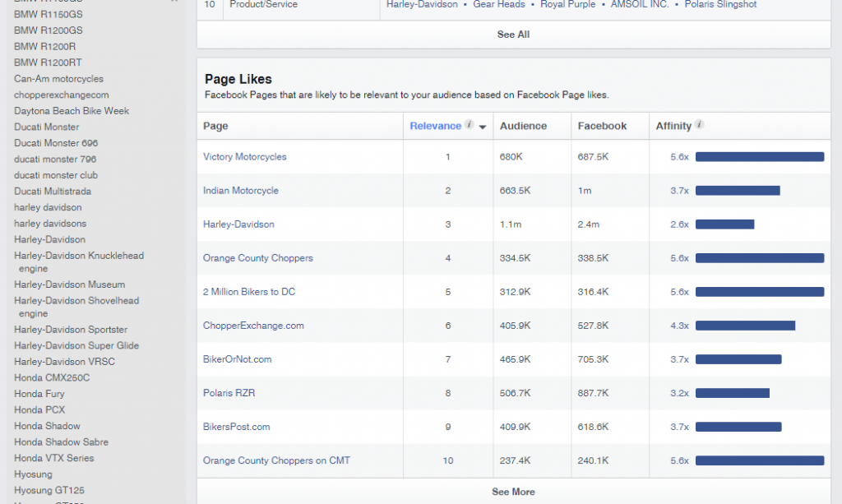Select BMW R1200GS interest in sidebar
Viewport: 842px width, 504px height.
pyautogui.click(x=49, y=30)
